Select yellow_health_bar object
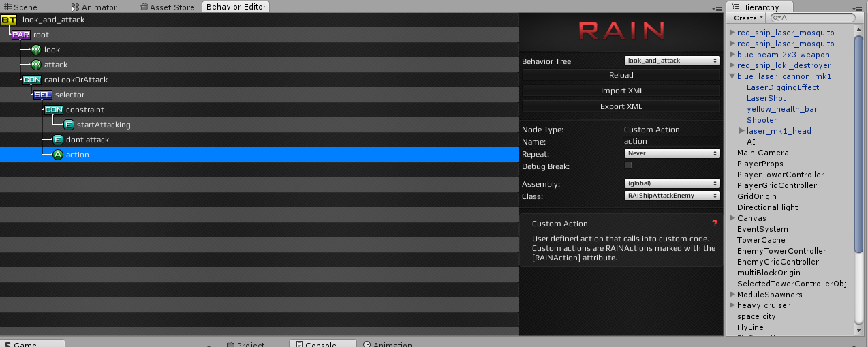The image size is (868, 347). (781, 109)
